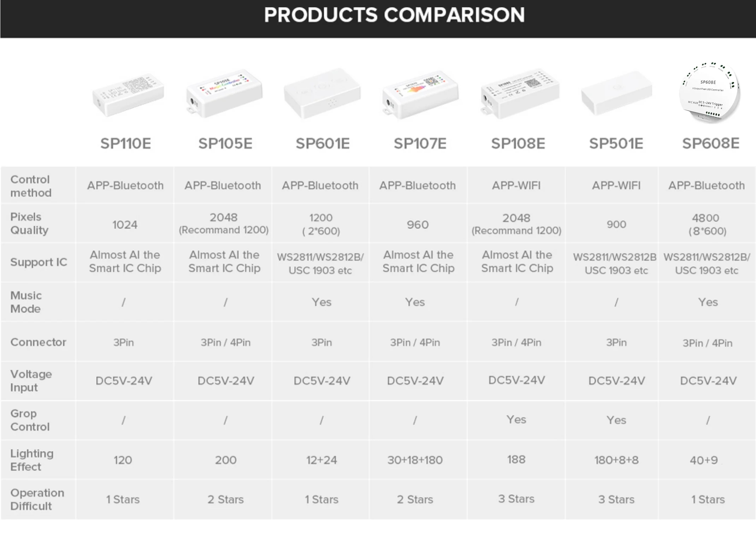Click the SP608E model name heading
The width and height of the screenshot is (756, 538).
tap(710, 144)
